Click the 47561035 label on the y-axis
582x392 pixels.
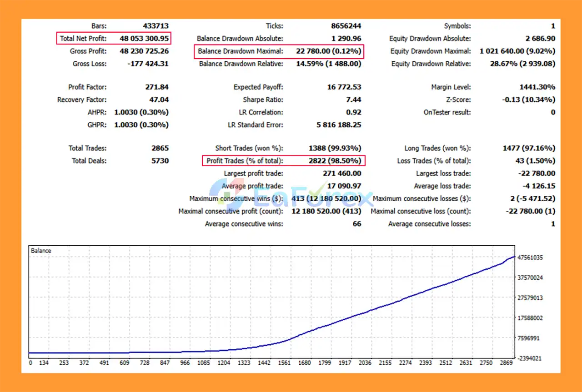click(530, 258)
